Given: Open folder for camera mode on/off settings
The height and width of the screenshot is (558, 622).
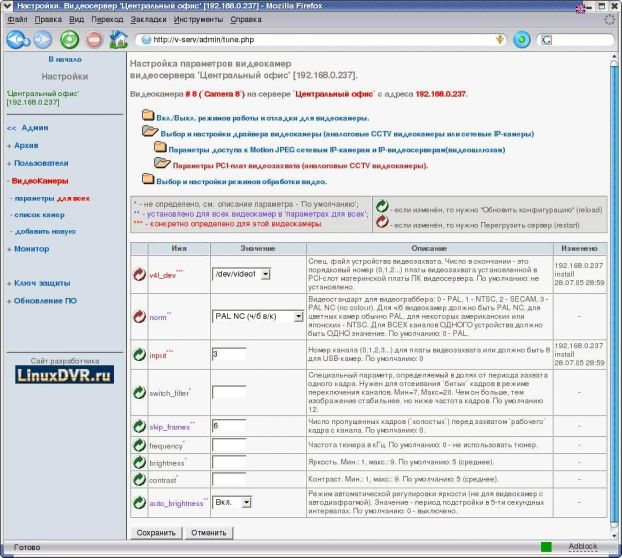Looking at the screenshot, I should (x=148, y=115).
